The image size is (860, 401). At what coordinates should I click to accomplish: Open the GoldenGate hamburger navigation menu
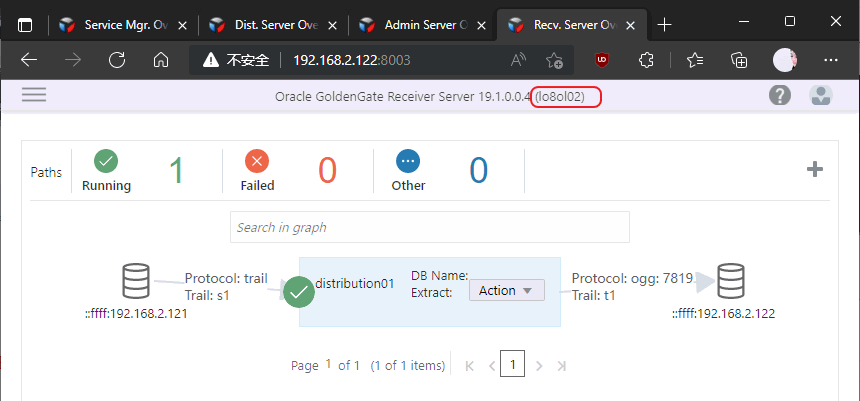coord(34,95)
